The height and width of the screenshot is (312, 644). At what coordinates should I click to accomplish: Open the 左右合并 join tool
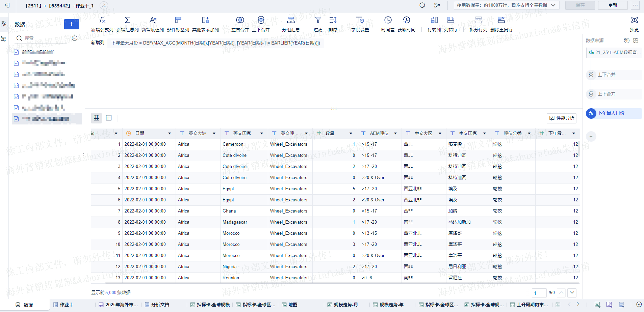tap(240, 20)
